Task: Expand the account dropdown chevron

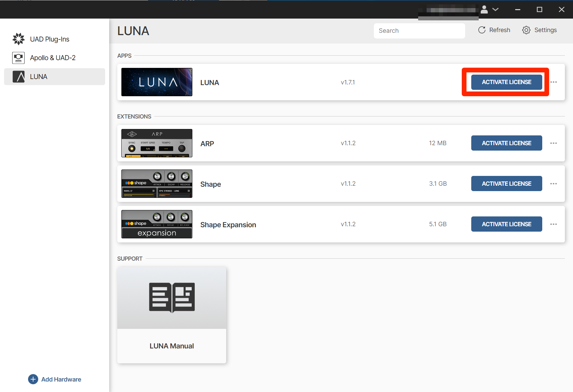Action: tap(496, 9)
